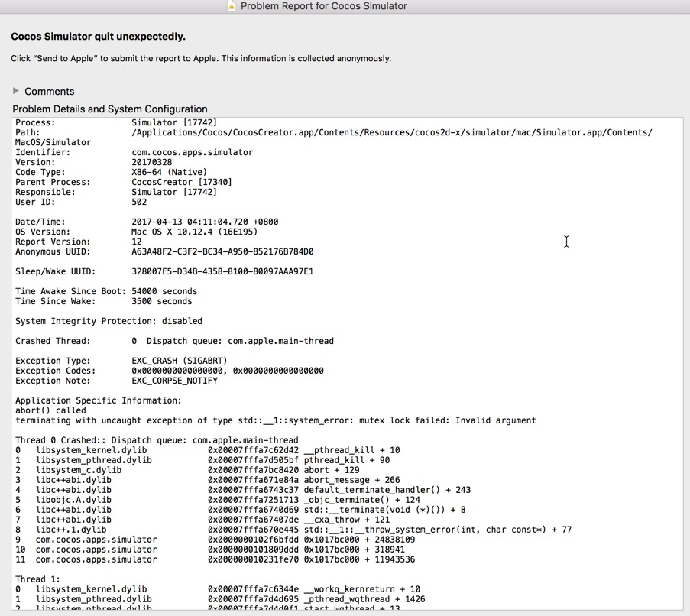Click frame 10 0x1017bc000 + 318941
Image resolution: width=690 pixels, height=616 pixels.
coord(210,550)
